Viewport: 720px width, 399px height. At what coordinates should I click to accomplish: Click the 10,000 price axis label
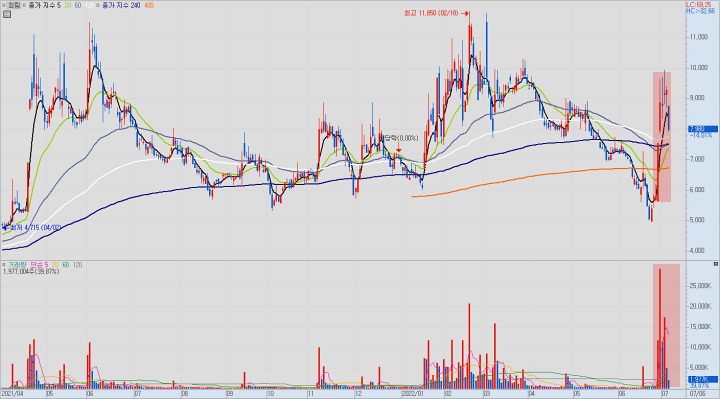(698, 68)
